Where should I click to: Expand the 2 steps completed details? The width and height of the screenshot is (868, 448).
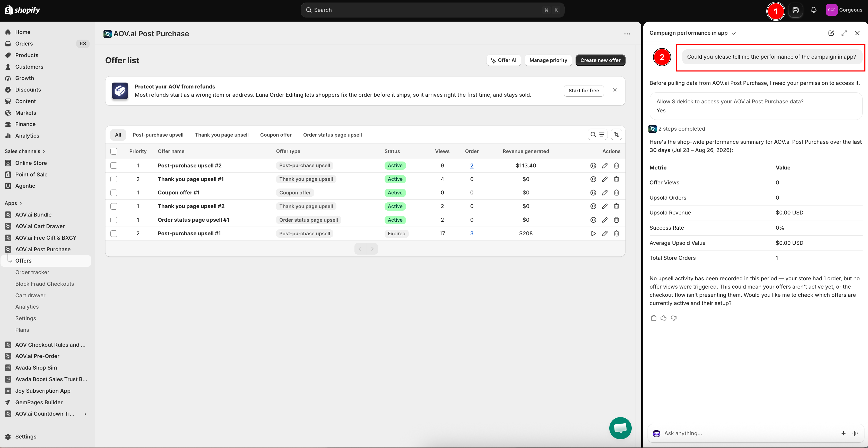(x=676, y=129)
